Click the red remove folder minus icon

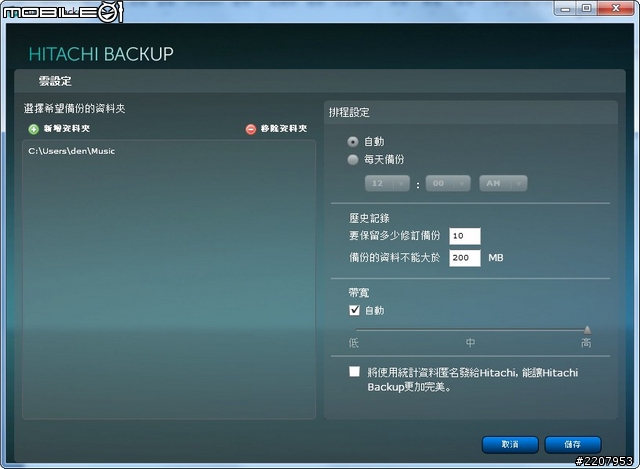click(251, 129)
